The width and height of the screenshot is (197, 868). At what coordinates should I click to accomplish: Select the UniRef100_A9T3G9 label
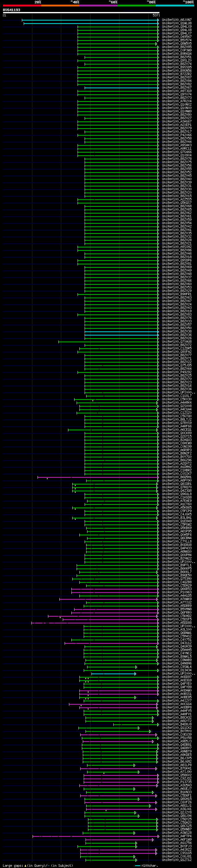pyautogui.click(x=177, y=91)
